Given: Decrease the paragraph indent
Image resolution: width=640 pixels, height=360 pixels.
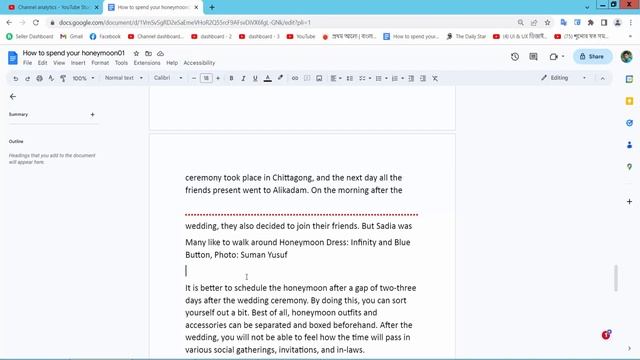Looking at the screenshot, I should pyautogui.click(x=411, y=78).
